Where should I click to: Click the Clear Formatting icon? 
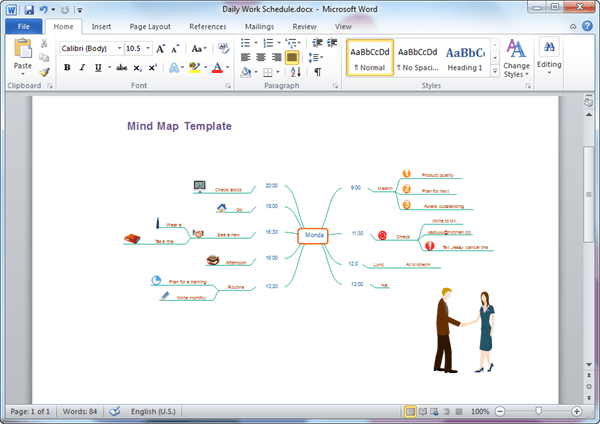(223, 48)
